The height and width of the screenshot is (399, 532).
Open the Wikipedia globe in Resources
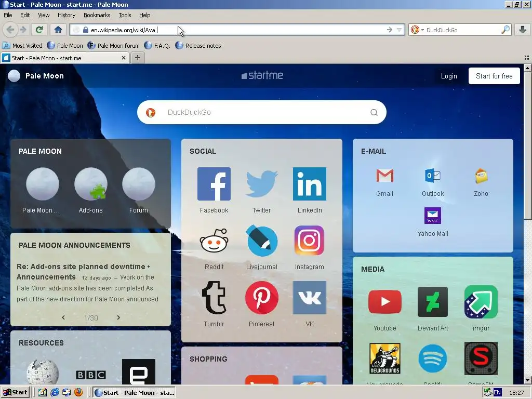point(43,372)
